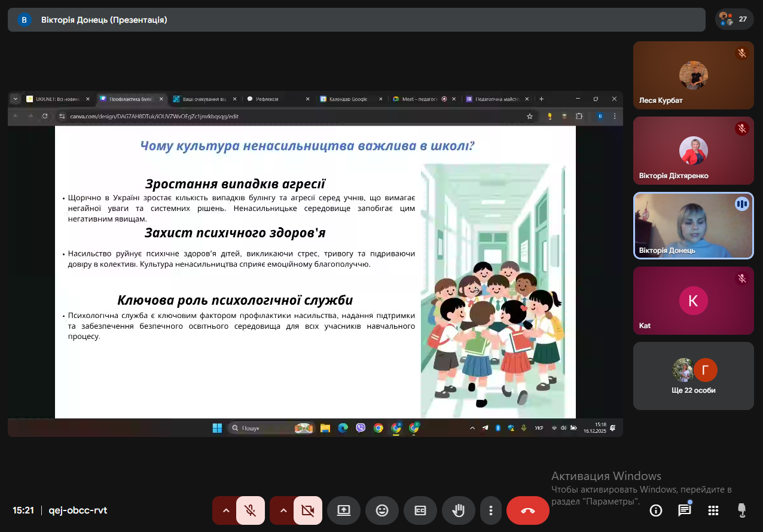Click the Вікторія Діхтяренко participant tile
Screen dimensions: 763x532
(693, 151)
